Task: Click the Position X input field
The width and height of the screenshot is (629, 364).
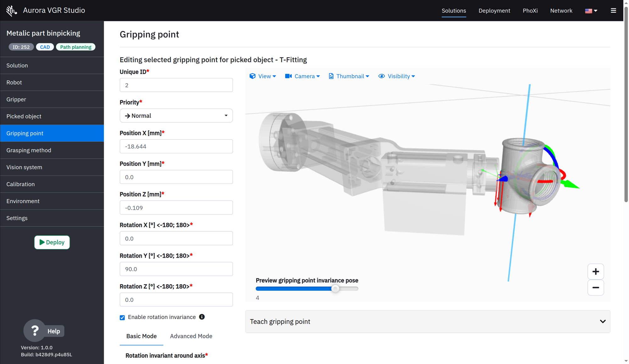Action: [176, 146]
